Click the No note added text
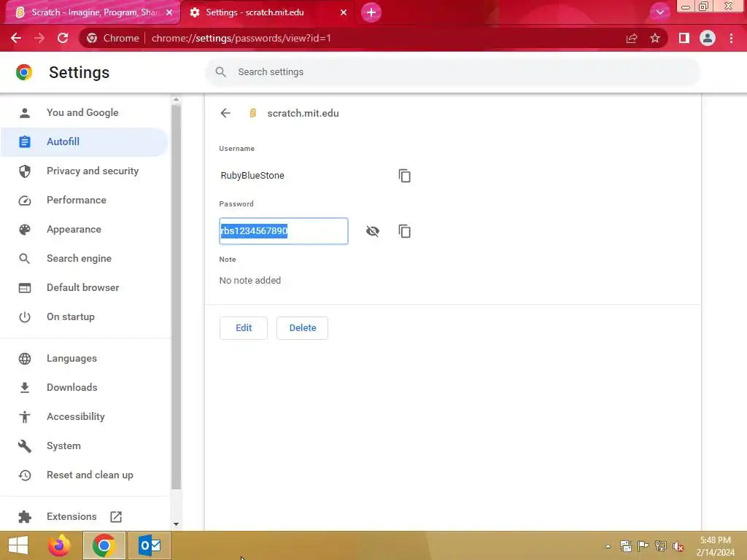Screen dimensions: 747x560 click(x=250, y=281)
